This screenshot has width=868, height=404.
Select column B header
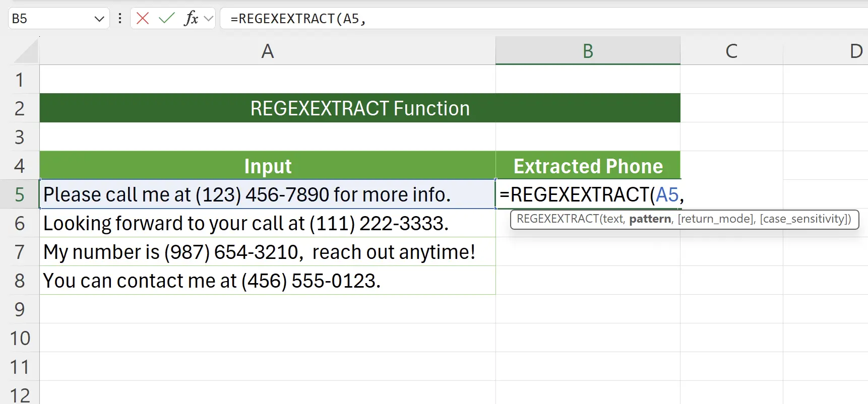[x=588, y=51]
